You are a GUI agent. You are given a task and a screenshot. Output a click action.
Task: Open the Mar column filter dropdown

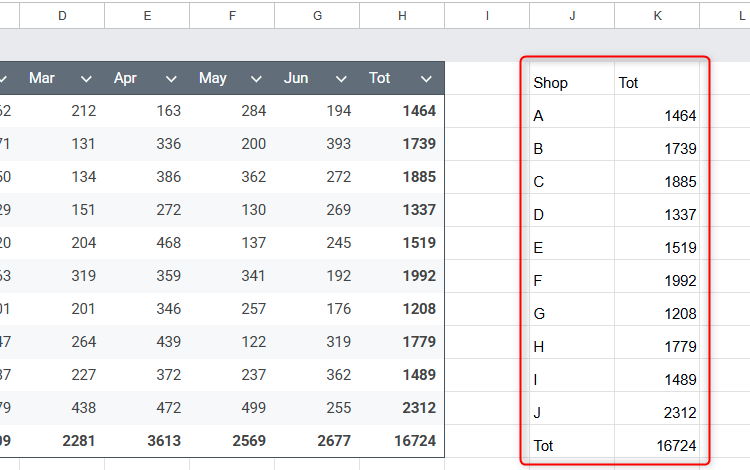(86, 78)
